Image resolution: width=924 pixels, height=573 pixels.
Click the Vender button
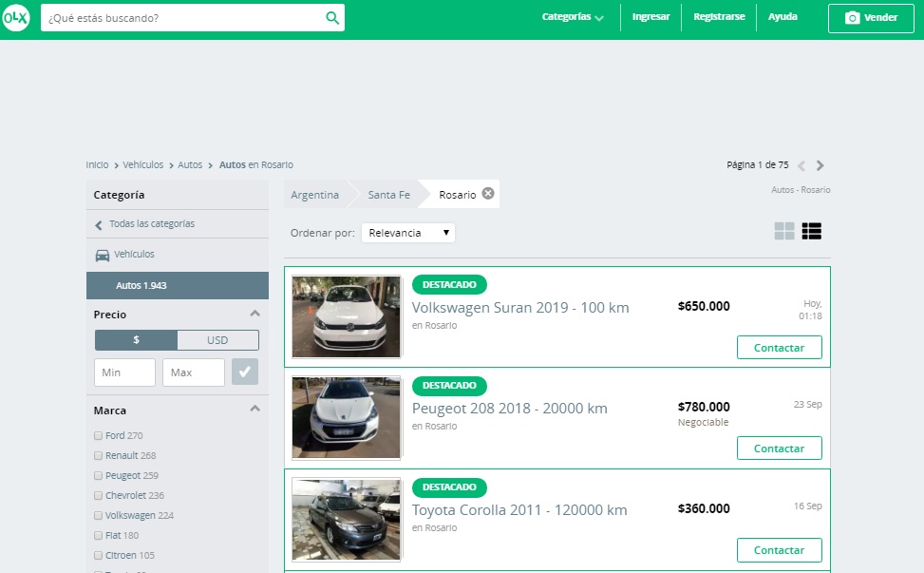pos(871,18)
